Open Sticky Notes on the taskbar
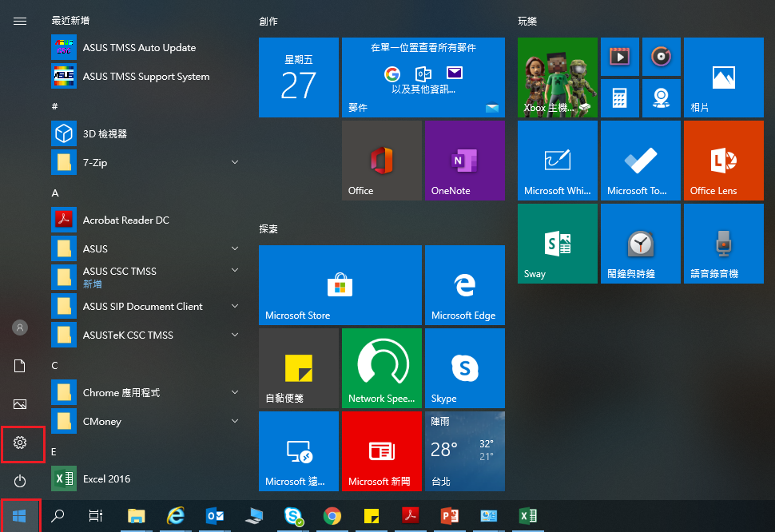The height and width of the screenshot is (532, 775). tap(372, 516)
